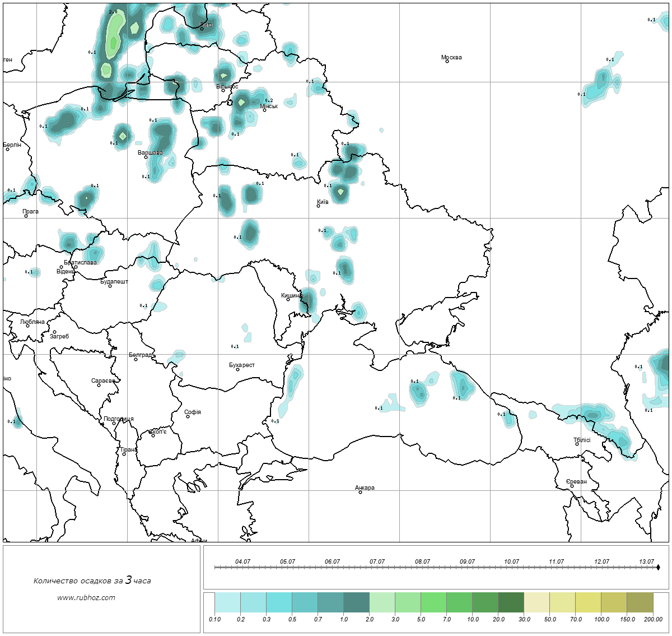Image resolution: width=672 pixels, height=636 pixels.
Task: Select the Тбілісі city marker
Action: click(x=577, y=444)
